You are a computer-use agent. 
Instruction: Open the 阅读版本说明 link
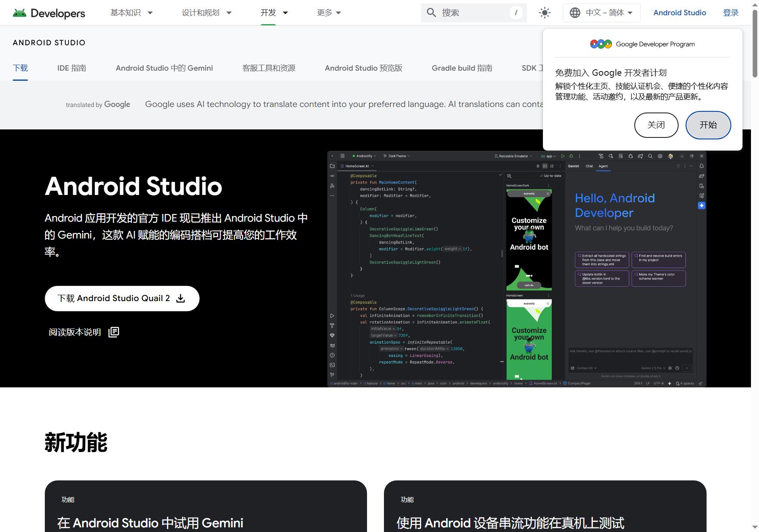(x=84, y=332)
